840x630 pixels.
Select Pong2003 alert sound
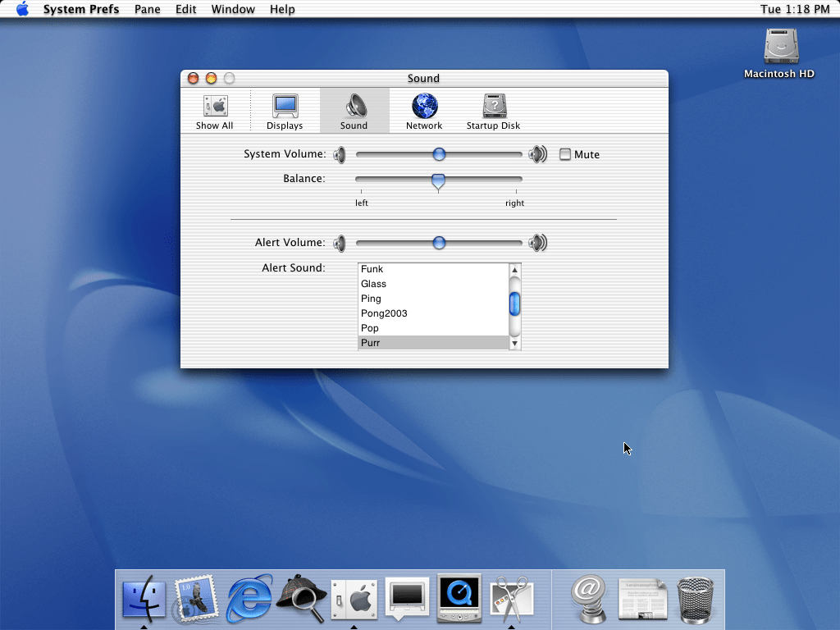(384, 313)
